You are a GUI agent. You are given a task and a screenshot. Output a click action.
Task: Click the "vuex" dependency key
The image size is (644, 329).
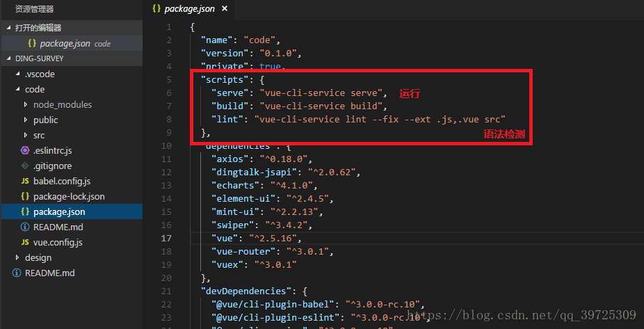[x=227, y=264]
